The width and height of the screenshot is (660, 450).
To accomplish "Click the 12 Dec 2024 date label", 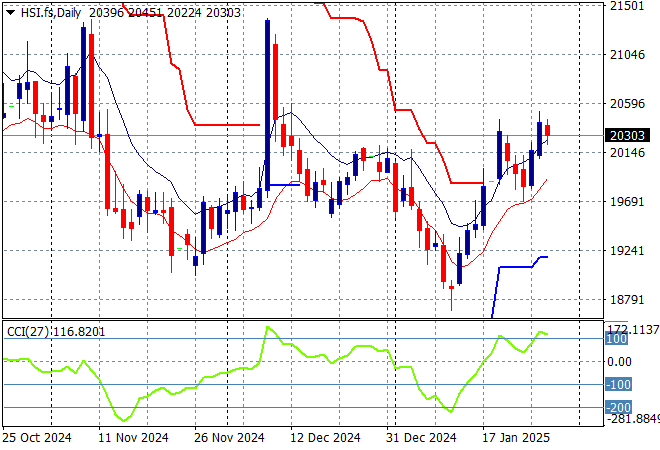I will tap(325, 438).
